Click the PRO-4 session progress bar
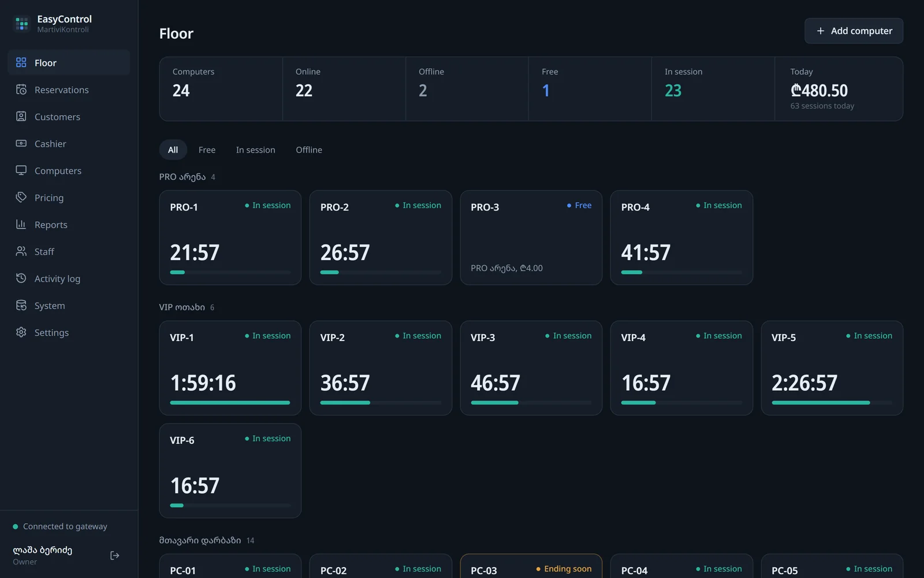 coord(681,272)
